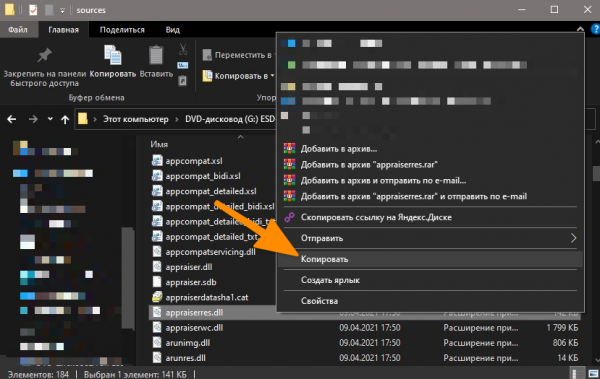Screen dimensions: 600x379
Task: Choose Копировать in context menu
Action: (430, 259)
